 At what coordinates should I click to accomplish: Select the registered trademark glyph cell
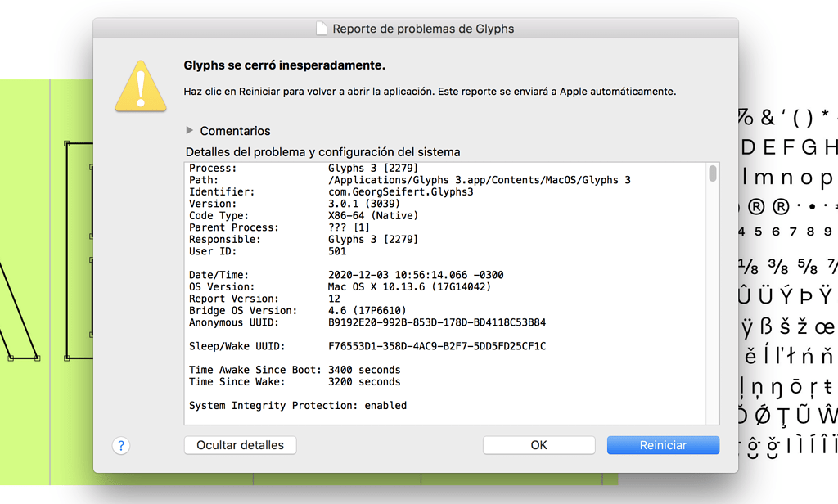point(755,205)
